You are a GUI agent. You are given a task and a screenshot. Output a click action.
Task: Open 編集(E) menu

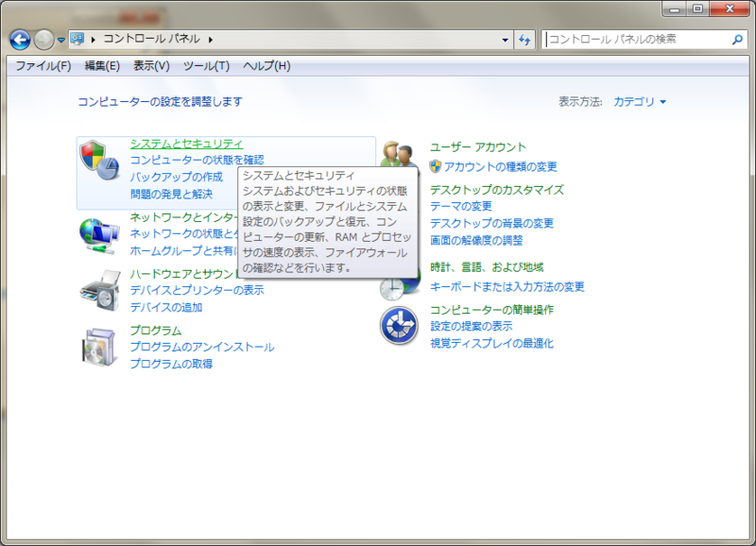pyautogui.click(x=102, y=66)
